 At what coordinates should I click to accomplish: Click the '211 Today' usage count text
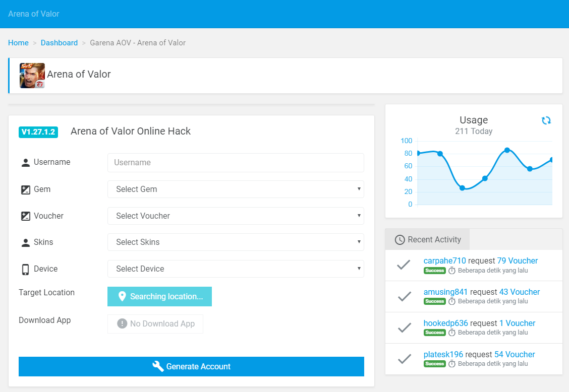(x=474, y=132)
